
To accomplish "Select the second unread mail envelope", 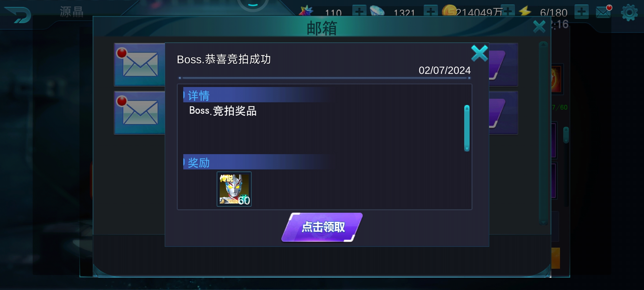I will [140, 113].
